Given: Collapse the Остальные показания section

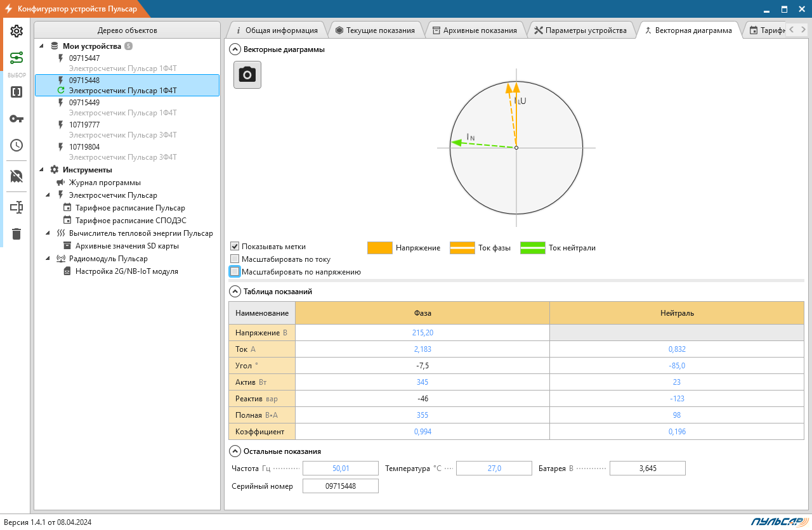Looking at the screenshot, I should click(235, 451).
